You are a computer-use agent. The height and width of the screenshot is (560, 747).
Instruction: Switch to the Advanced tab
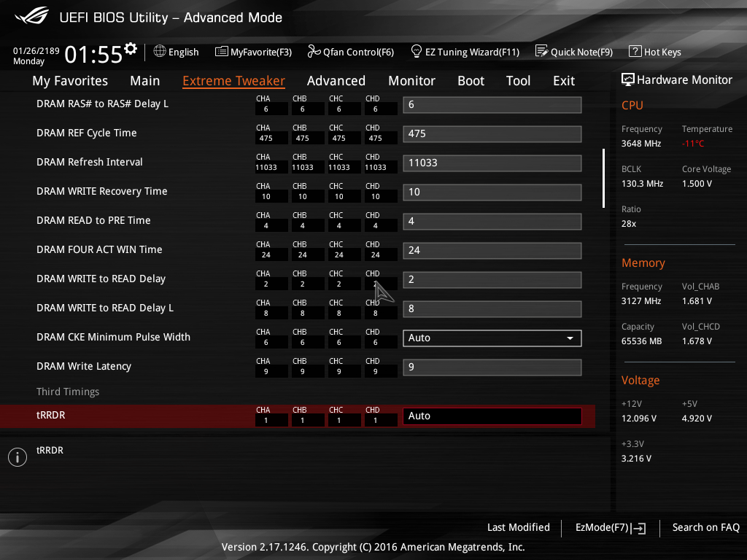(336, 81)
